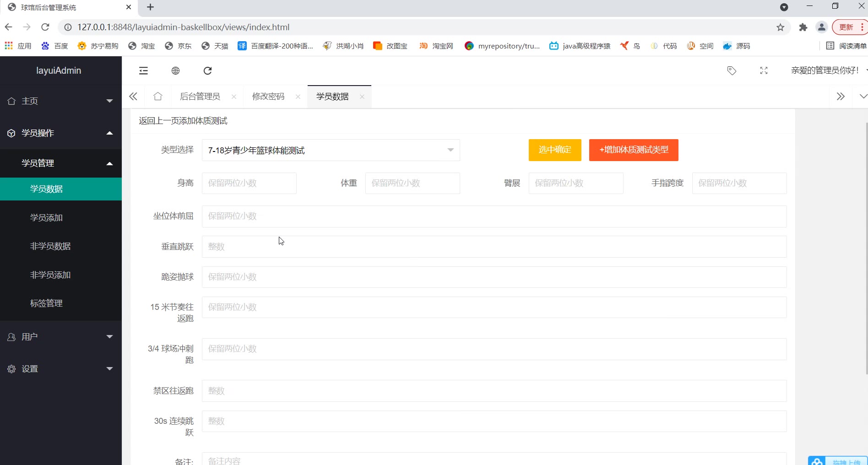Open the 天猫 bookmark
Image resolution: width=868 pixels, height=465 pixels.
point(215,46)
